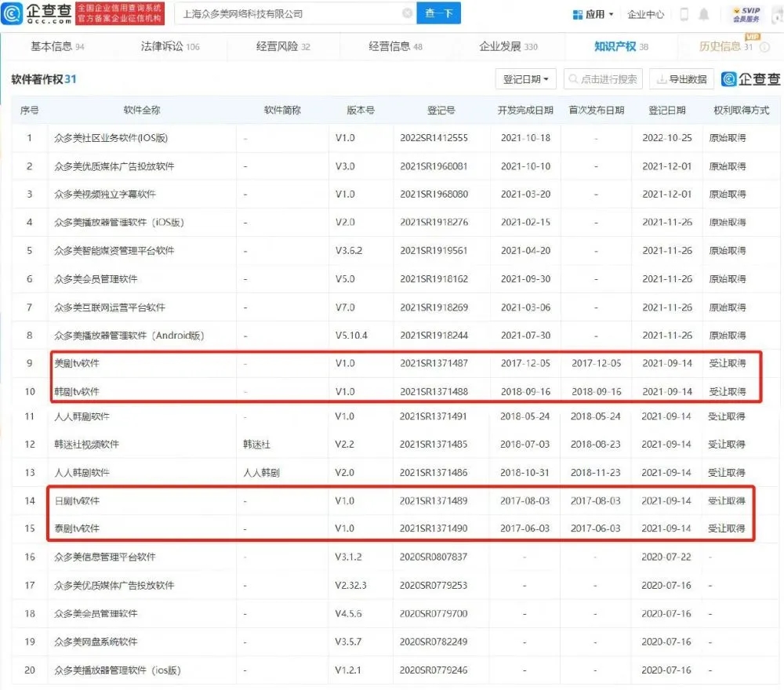Click 人人韩剧 short name cell
This screenshot has width=784, height=690.
point(261,473)
